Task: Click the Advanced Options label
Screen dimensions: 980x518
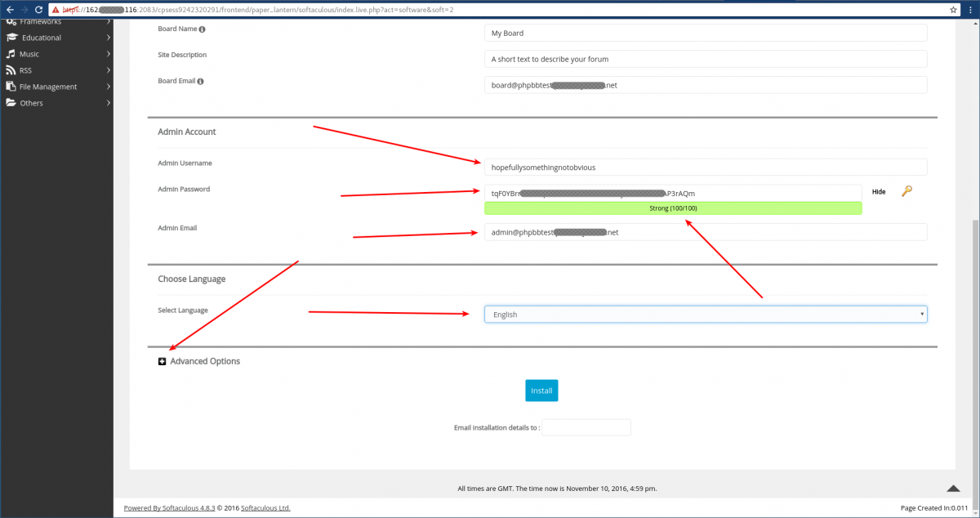Action: tap(205, 361)
